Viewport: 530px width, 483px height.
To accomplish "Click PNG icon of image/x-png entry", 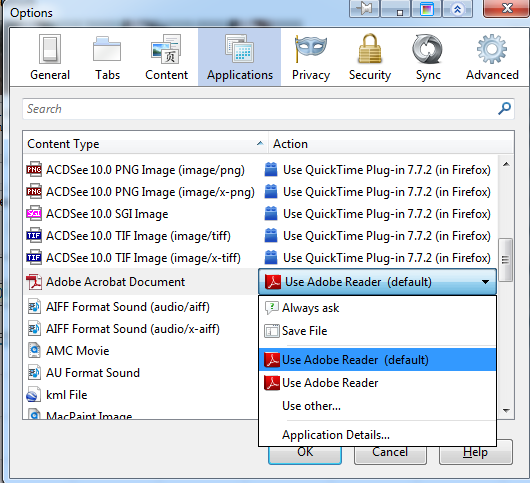I will [34, 191].
